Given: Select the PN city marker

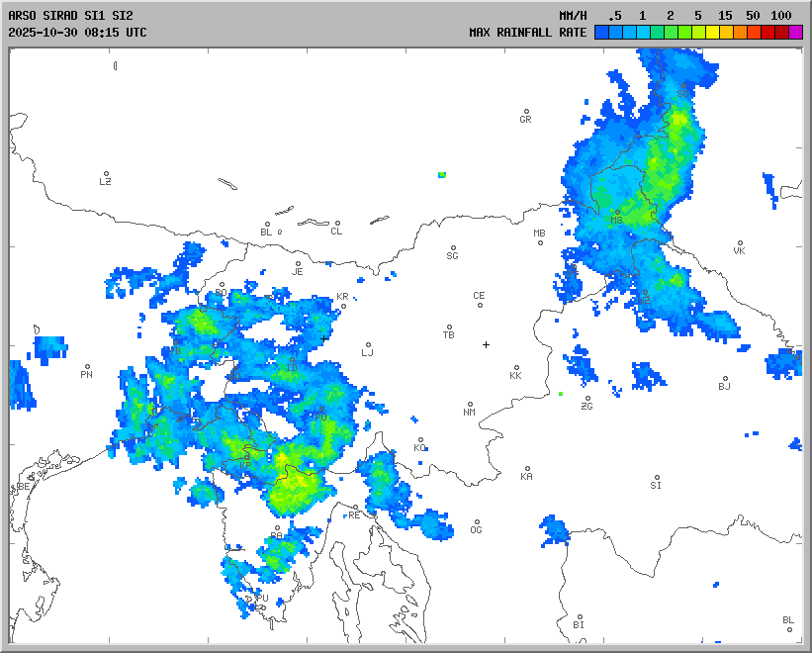Looking at the screenshot, I should pyautogui.click(x=87, y=367).
